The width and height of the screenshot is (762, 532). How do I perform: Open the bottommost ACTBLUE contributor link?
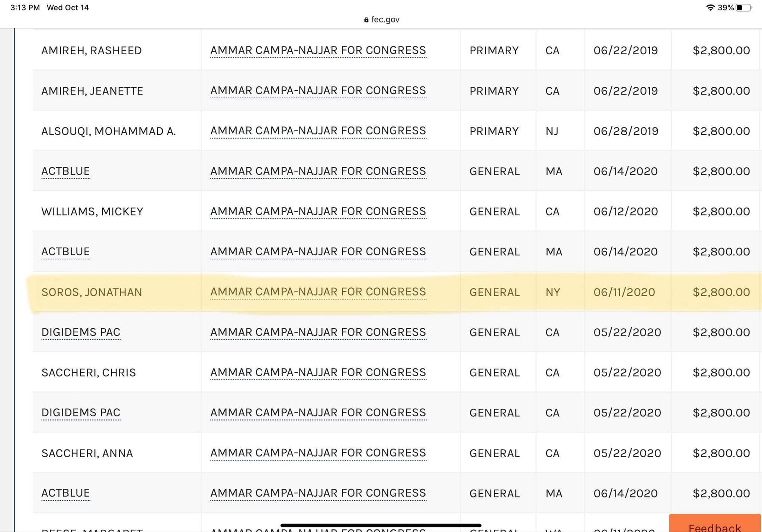[65, 493]
